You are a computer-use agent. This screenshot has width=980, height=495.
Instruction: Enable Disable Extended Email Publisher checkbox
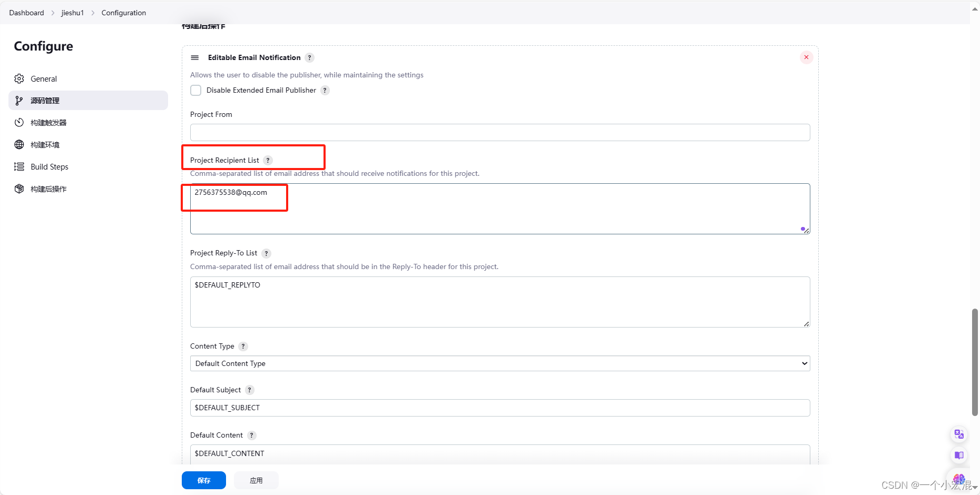pyautogui.click(x=195, y=90)
